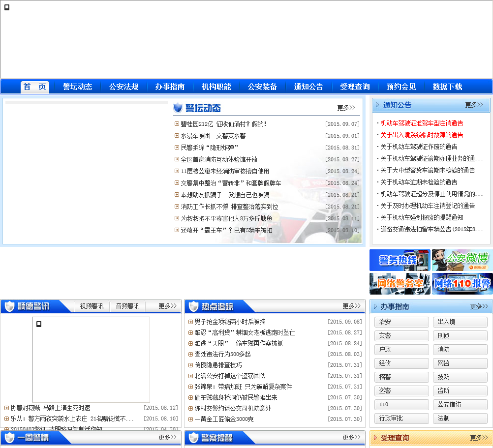The image size is (493, 448).
Task: Click the shield icon beside 热点追踪
Action: (194, 306)
